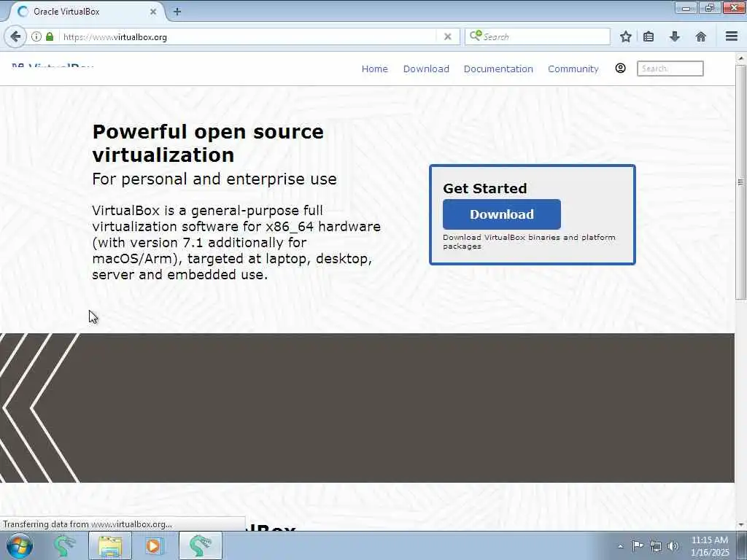747x560 pixels.
Task: Focus the browser Search box
Action: click(x=538, y=36)
